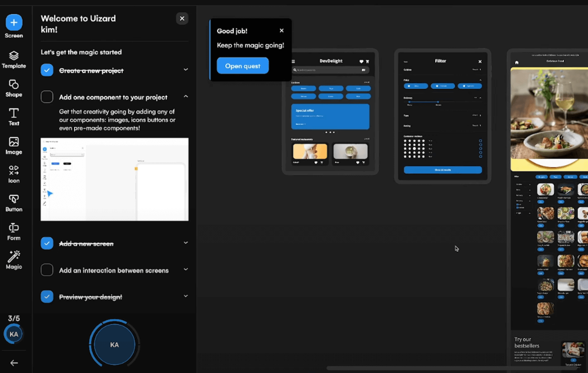
Task: Uncheck the completed 'Create a new project' task
Action: click(x=46, y=69)
